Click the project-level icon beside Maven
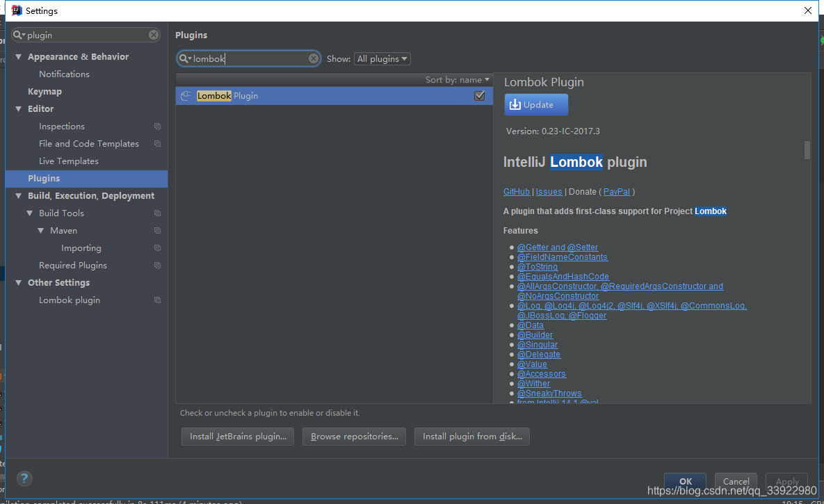 point(157,230)
